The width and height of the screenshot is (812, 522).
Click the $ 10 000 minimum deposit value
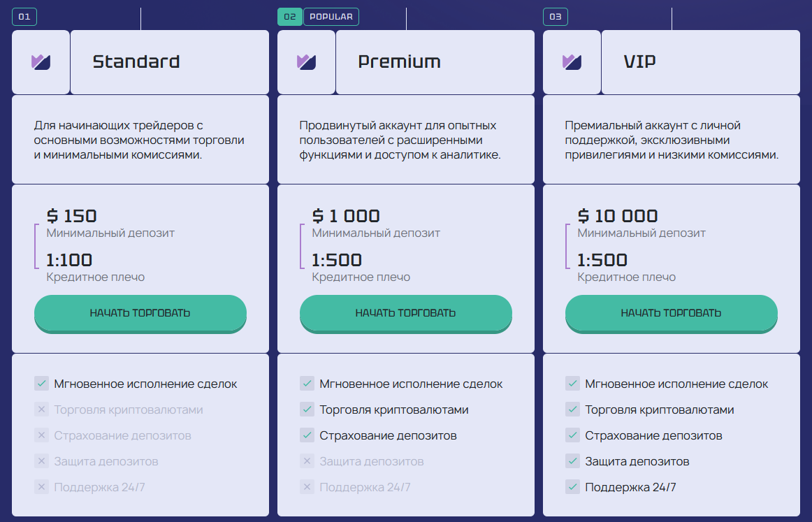618,216
